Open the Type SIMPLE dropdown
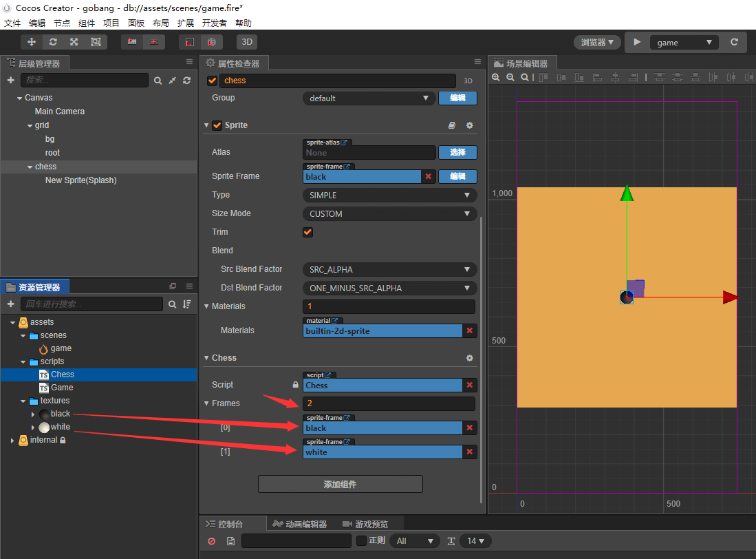 [x=390, y=196]
